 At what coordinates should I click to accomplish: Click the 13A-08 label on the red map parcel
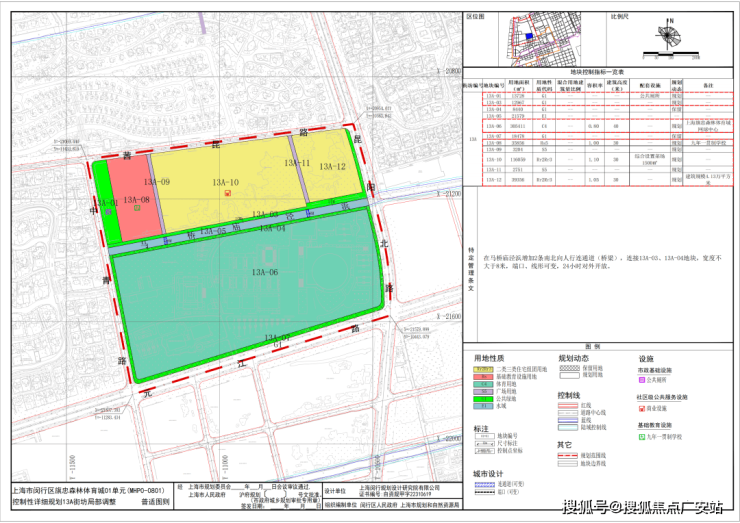point(136,200)
